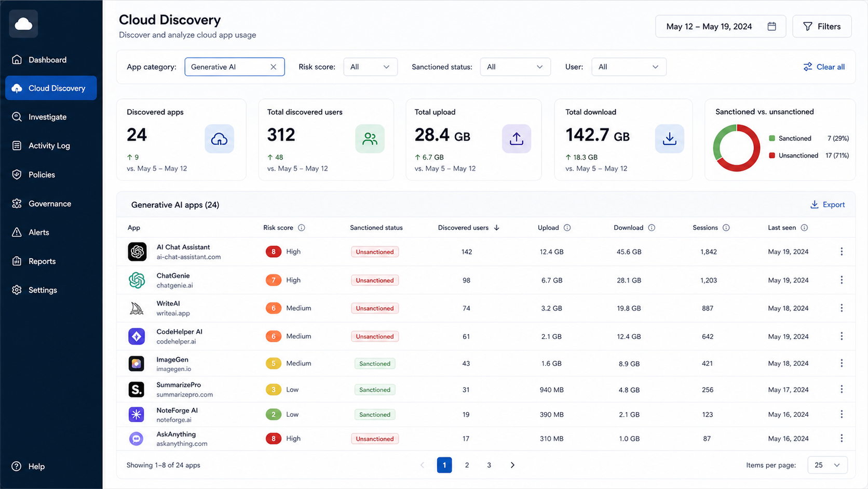The width and height of the screenshot is (868, 489).
Task: Click the NoteForge AI app logo
Action: [137, 414]
